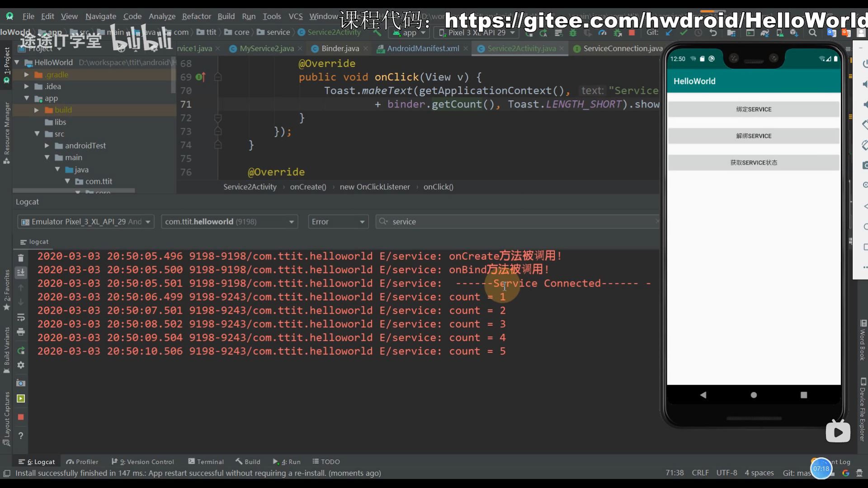This screenshot has height=488, width=868.
Task: Open the TODO tool window
Action: click(x=326, y=462)
